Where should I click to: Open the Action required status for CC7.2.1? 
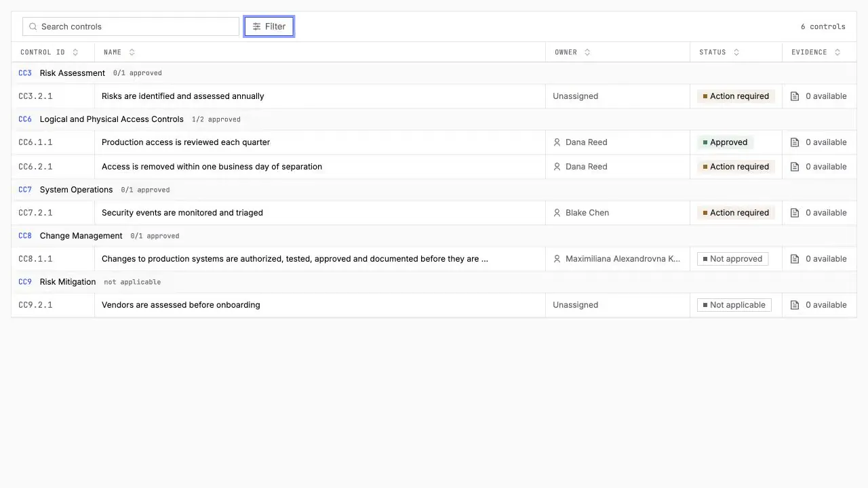click(736, 213)
